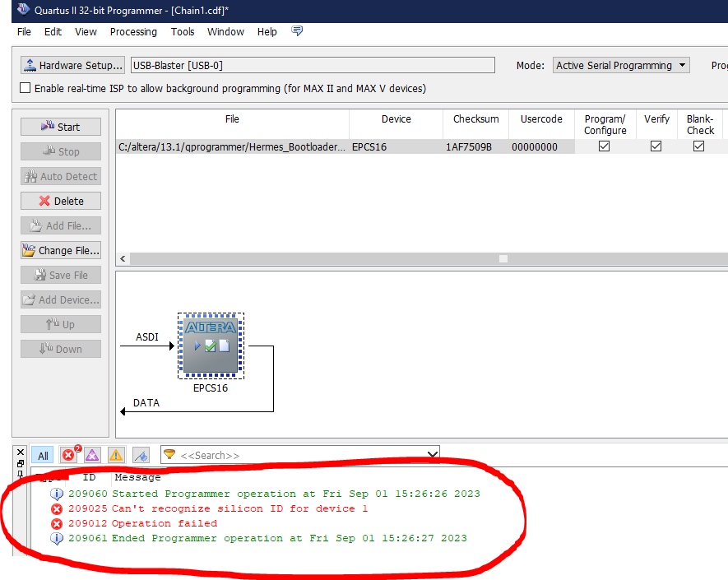Toggle warning messages filter
This screenshot has height=580, width=728.
(x=116, y=455)
